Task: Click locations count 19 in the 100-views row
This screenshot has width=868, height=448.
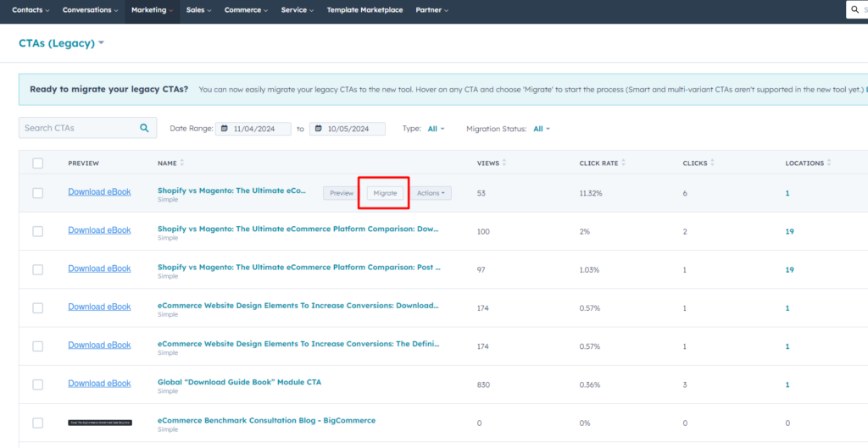Action: (789, 232)
